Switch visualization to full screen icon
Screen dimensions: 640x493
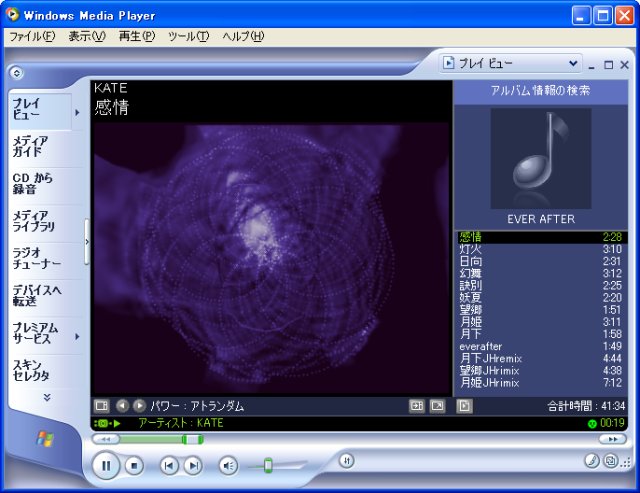click(437, 406)
